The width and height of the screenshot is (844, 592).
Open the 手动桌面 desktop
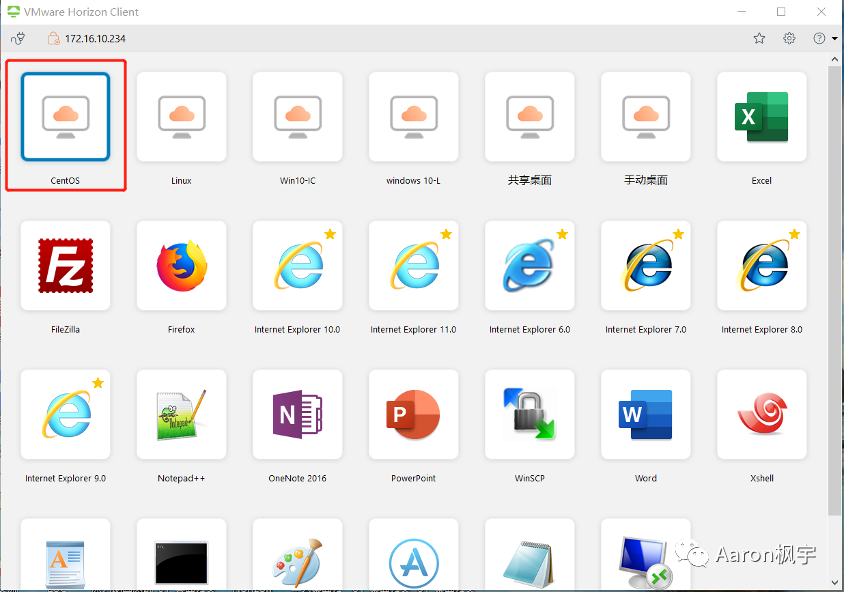coord(646,117)
